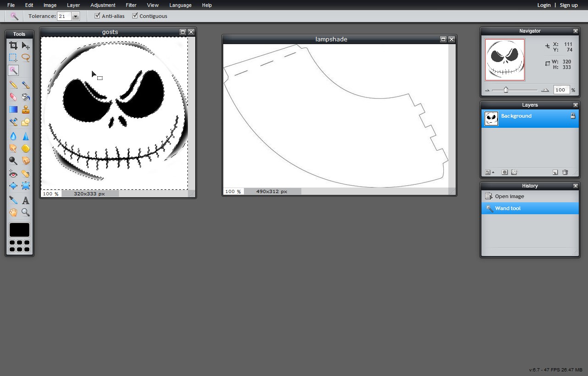This screenshot has height=376, width=588.
Task: Open the Edit menu
Action: tap(29, 5)
